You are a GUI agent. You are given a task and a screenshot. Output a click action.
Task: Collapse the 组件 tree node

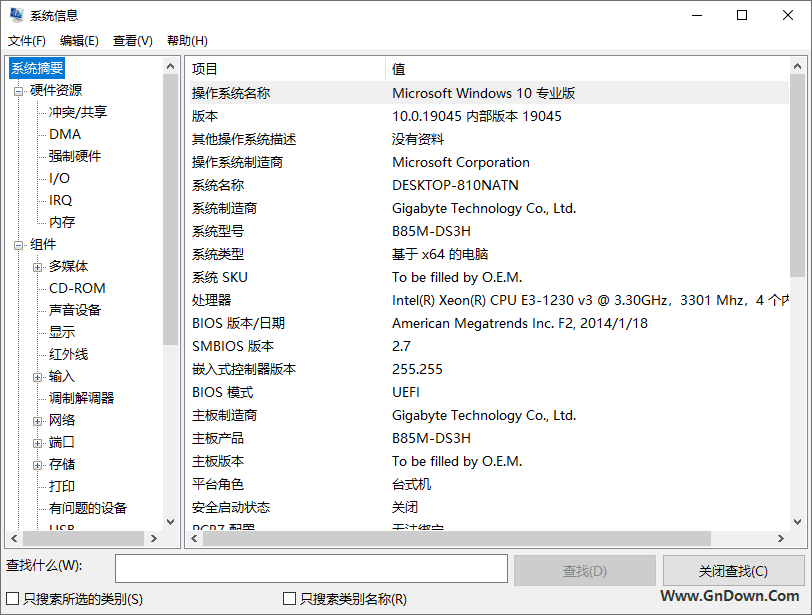[x=19, y=244]
